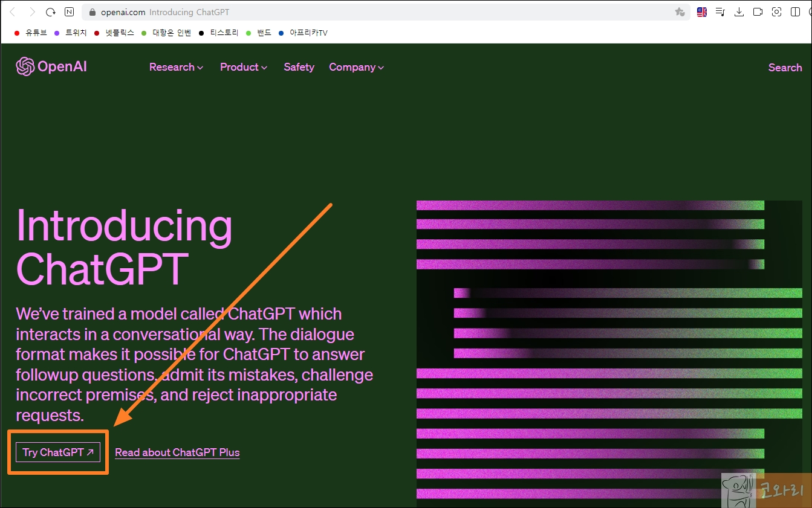Click the screen capture icon
Viewport: 812px width, 508px height.
point(777,12)
